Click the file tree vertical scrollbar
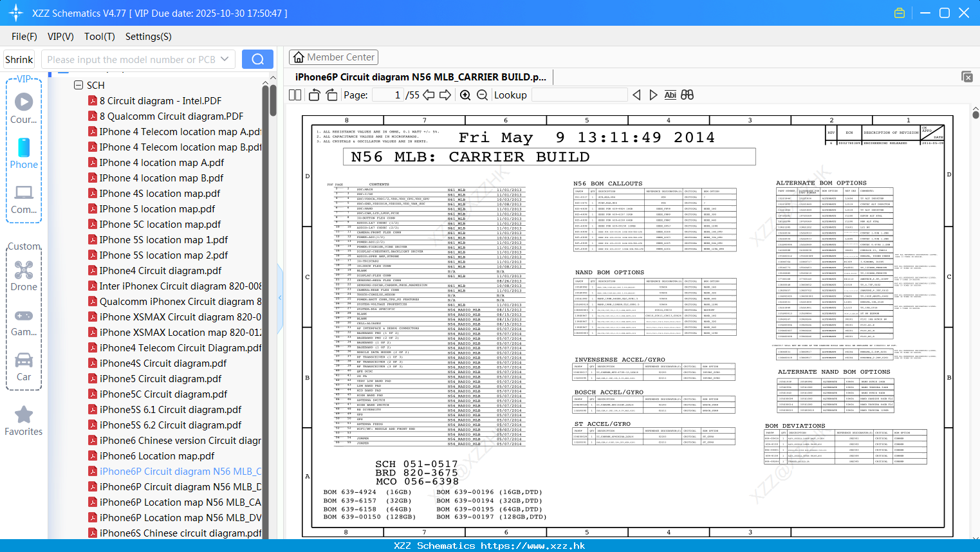The image size is (980, 552). tap(265, 311)
